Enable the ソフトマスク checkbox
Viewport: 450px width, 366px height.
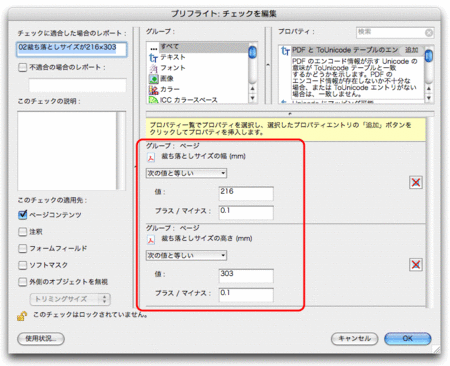pos(22,265)
